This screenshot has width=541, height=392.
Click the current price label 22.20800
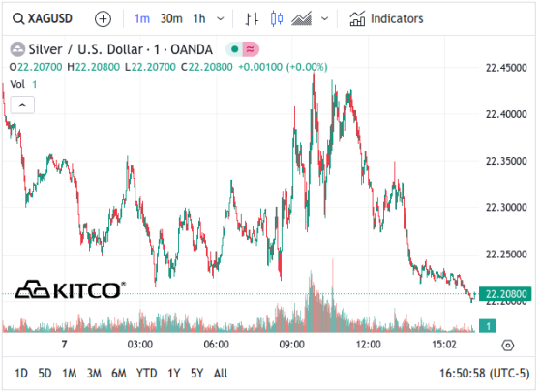click(505, 294)
